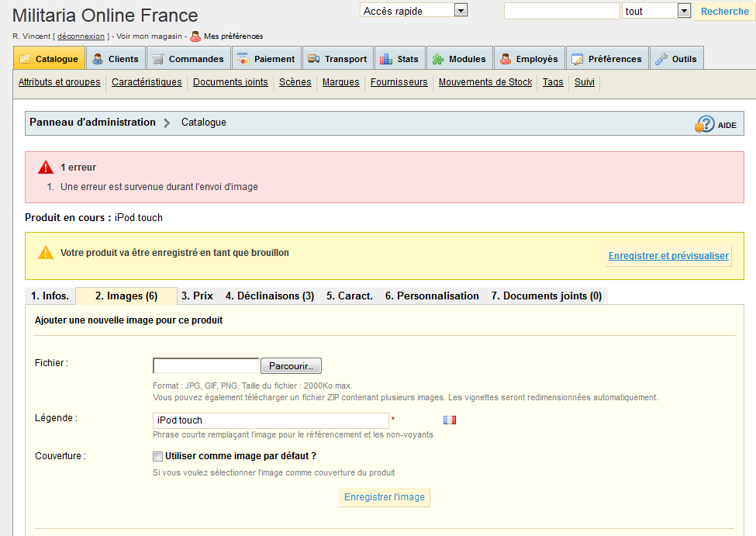Open '6. Personnalisation' product tab

[432, 296]
